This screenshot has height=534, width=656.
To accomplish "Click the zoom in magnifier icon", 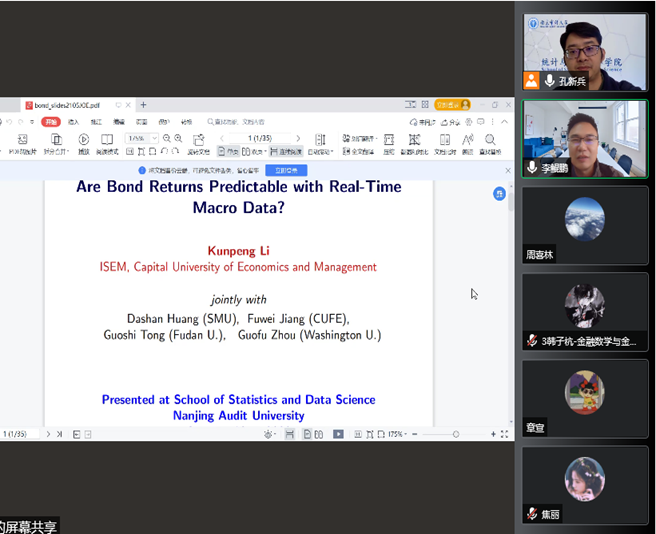I will click(178, 138).
